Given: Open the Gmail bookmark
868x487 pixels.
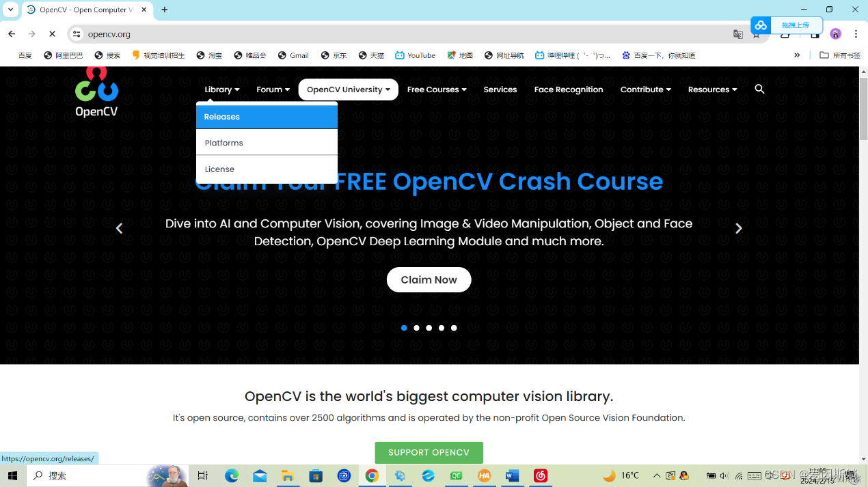Looking at the screenshot, I should tap(293, 55).
